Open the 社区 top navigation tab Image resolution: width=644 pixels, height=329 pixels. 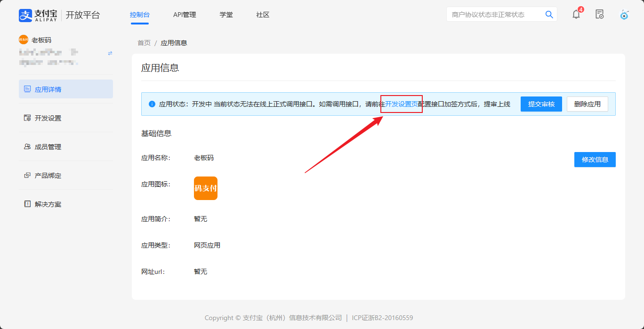coord(263,15)
